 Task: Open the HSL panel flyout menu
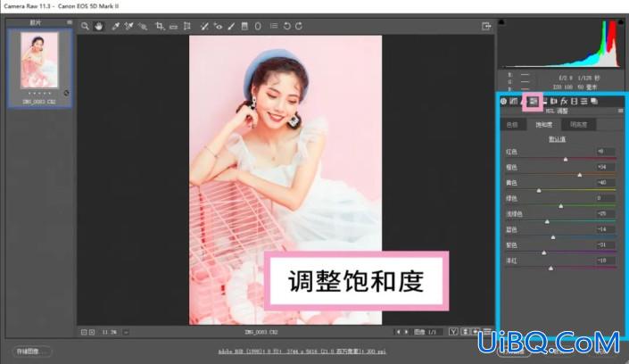621,111
